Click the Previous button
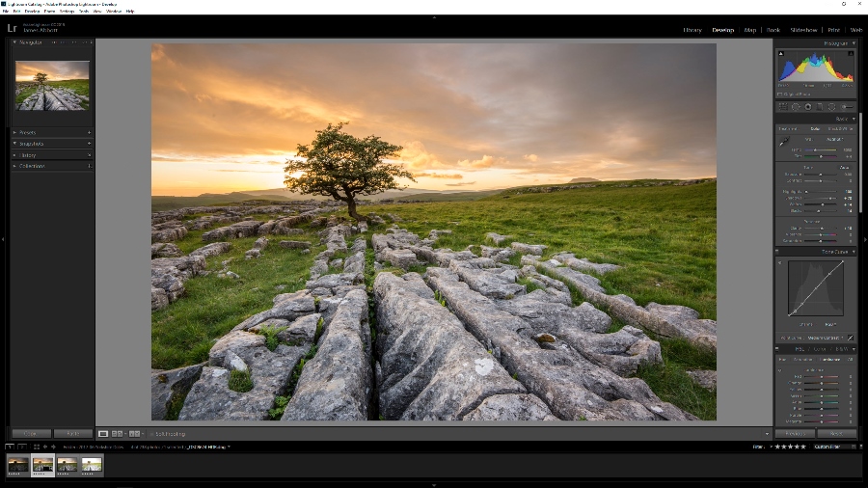Viewport: 868px width, 488px height. coord(795,434)
